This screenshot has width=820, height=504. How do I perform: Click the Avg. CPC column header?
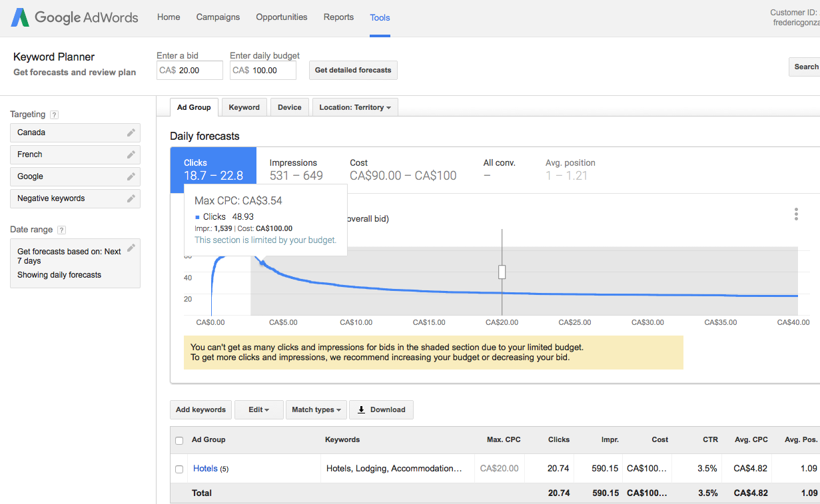pos(751,440)
